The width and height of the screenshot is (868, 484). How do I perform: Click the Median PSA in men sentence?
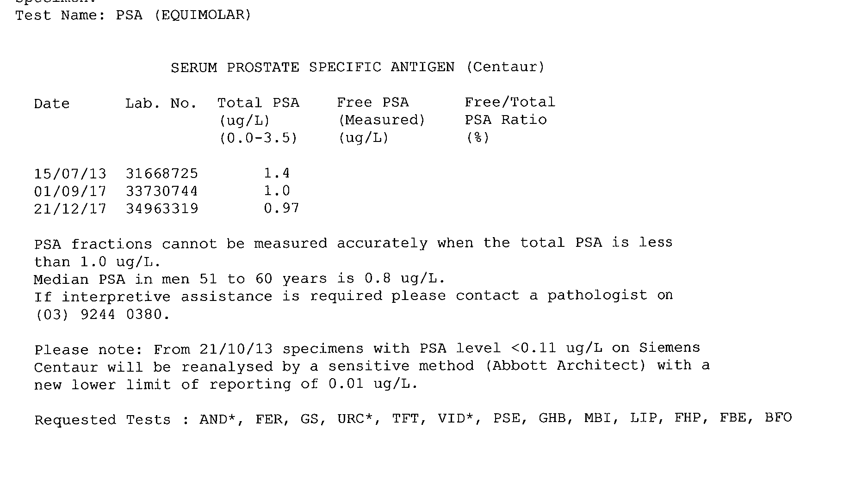pos(239,279)
